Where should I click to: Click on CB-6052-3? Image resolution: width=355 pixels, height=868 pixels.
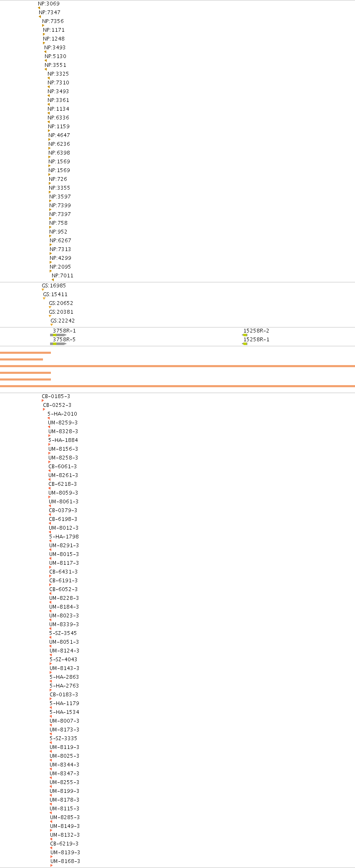[63, 589]
